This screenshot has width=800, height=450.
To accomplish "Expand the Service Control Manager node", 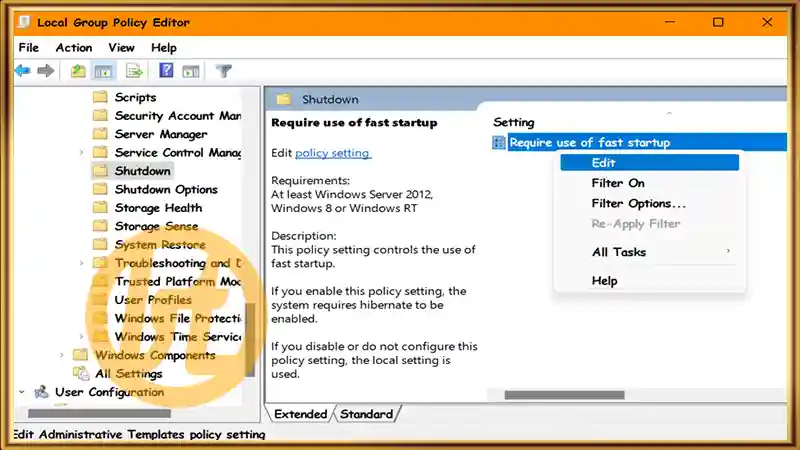I will 81,152.
